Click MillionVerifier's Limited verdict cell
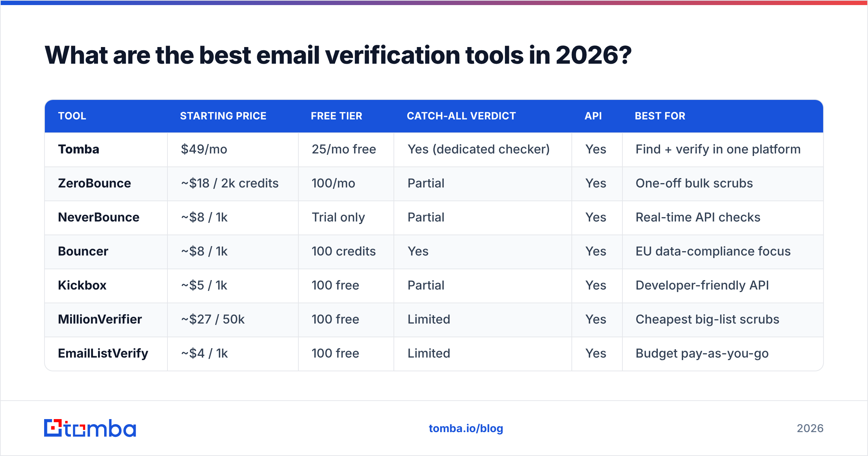This screenshot has width=868, height=456. [483, 320]
